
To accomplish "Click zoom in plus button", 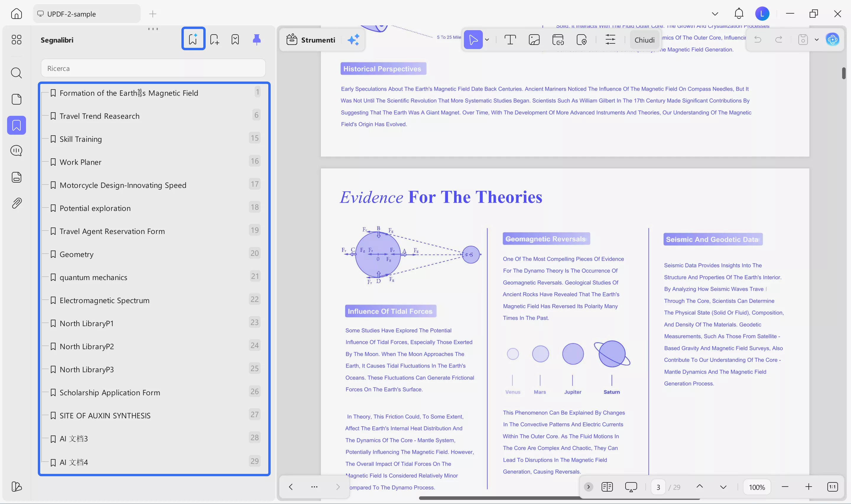I will [x=808, y=487].
